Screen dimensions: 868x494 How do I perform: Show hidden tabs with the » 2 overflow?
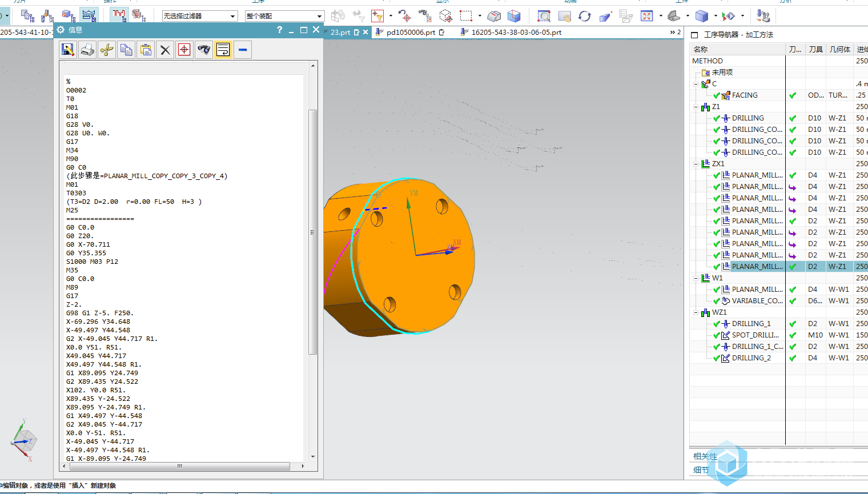pos(676,33)
